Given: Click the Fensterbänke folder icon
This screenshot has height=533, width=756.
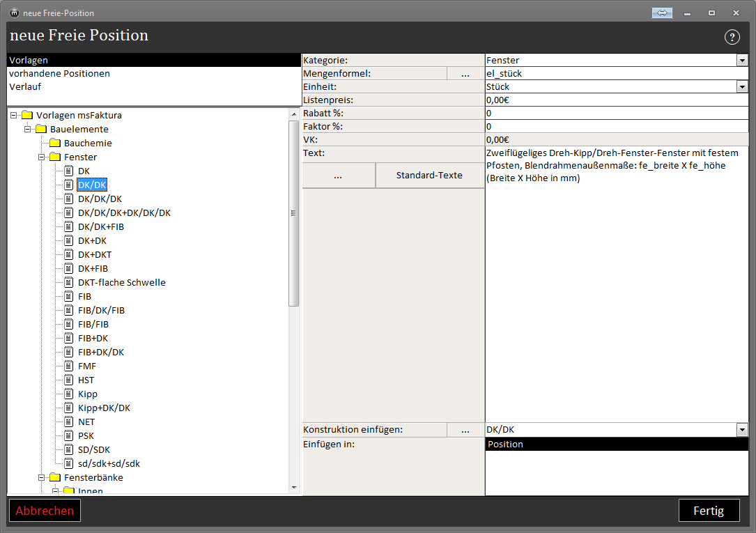Looking at the screenshot, I should (x=56, y=477).
